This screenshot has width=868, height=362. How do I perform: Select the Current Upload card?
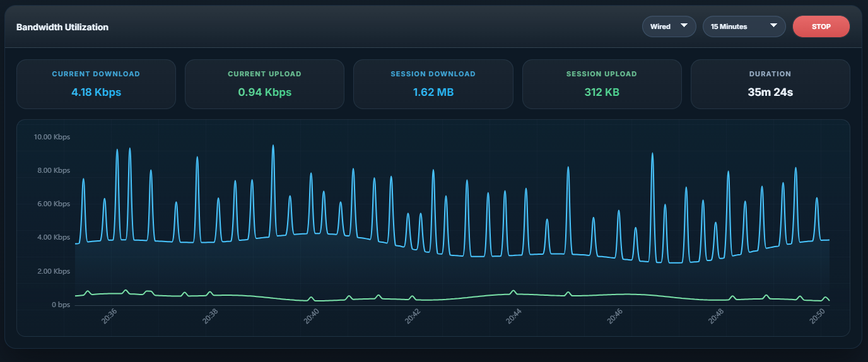click(x=264, y=84)
